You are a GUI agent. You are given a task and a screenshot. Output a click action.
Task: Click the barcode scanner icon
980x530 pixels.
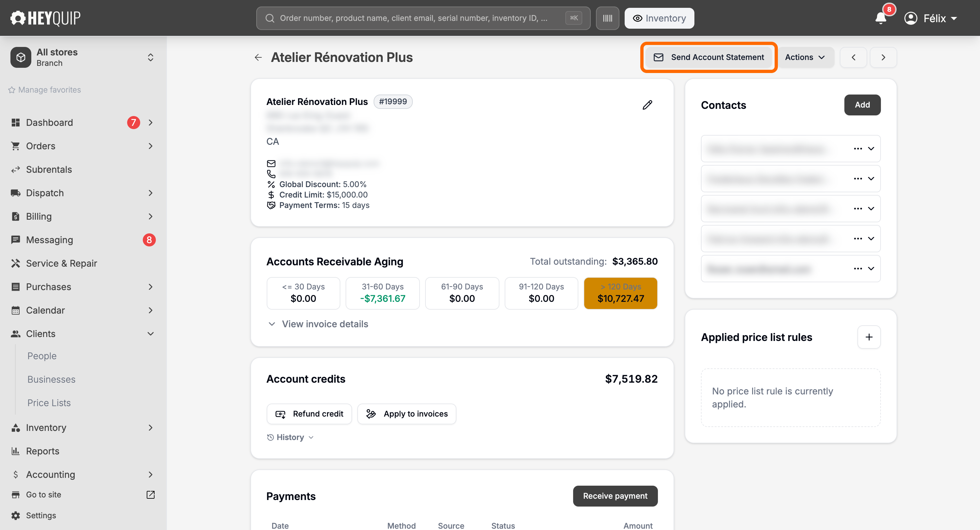click(x=607, y=18)
